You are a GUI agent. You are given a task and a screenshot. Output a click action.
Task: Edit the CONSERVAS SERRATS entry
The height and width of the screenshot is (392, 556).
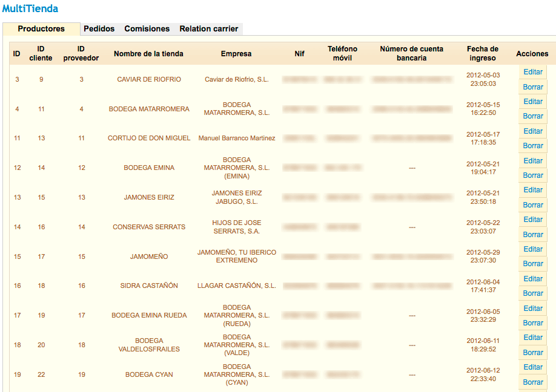pyautogui.click(x=533, y=220)
